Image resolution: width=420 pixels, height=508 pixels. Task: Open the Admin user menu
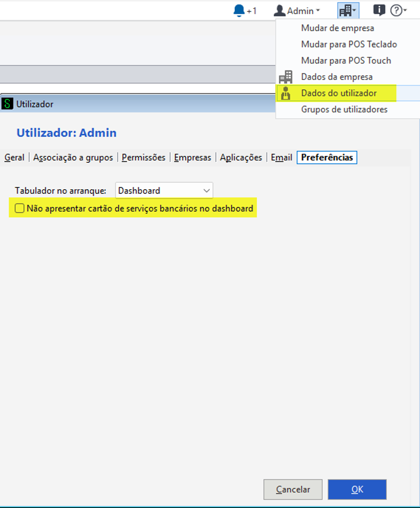297,11
